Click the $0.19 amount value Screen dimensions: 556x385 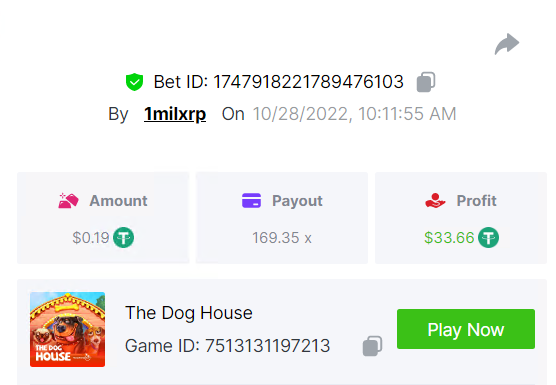tap(91, 238)
